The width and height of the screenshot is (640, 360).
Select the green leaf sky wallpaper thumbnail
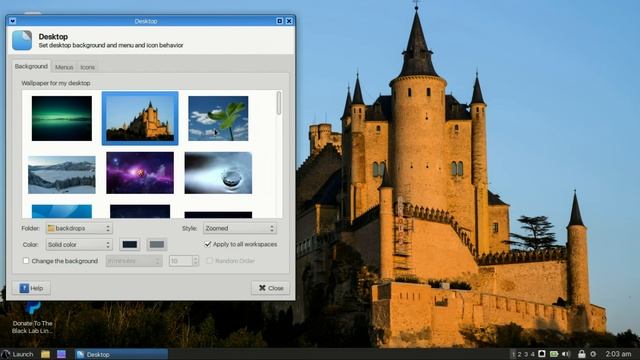click(218, 118)
